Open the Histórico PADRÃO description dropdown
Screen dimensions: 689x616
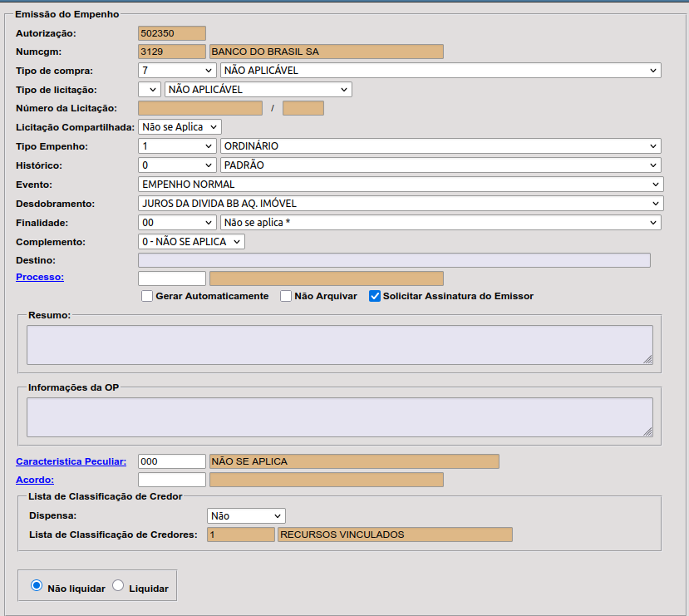pyautogui.click(x=440, y=165)
